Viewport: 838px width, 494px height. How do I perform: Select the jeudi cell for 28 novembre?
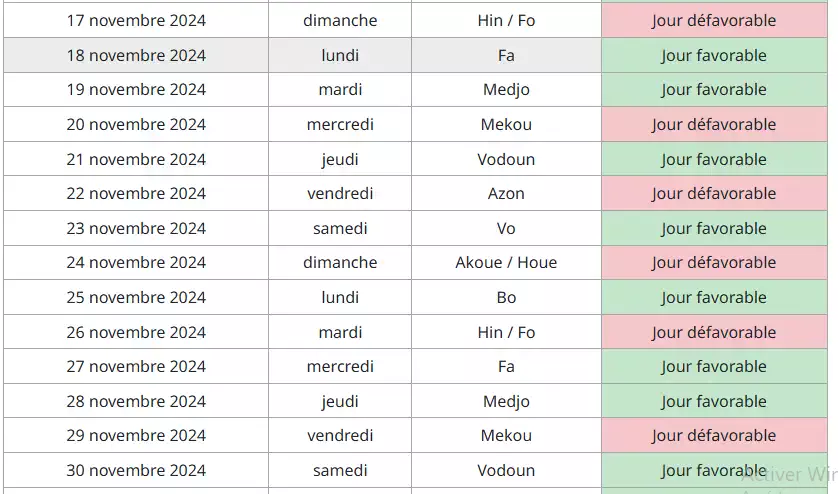340,401
